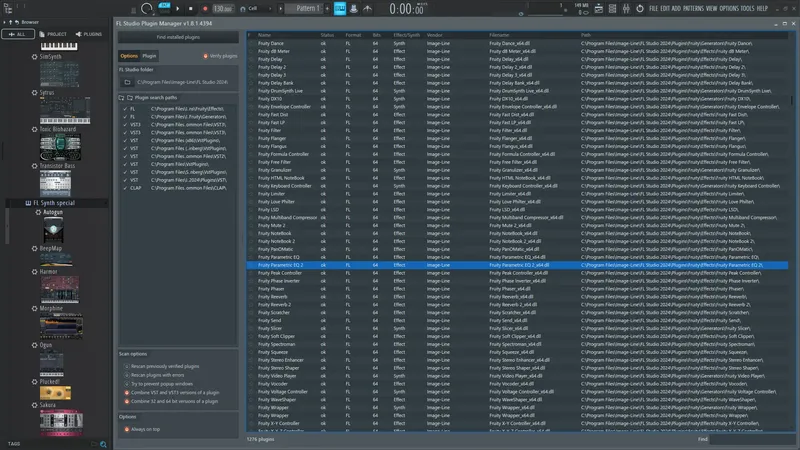Open the Cell snap dropdown

point(254,9)
